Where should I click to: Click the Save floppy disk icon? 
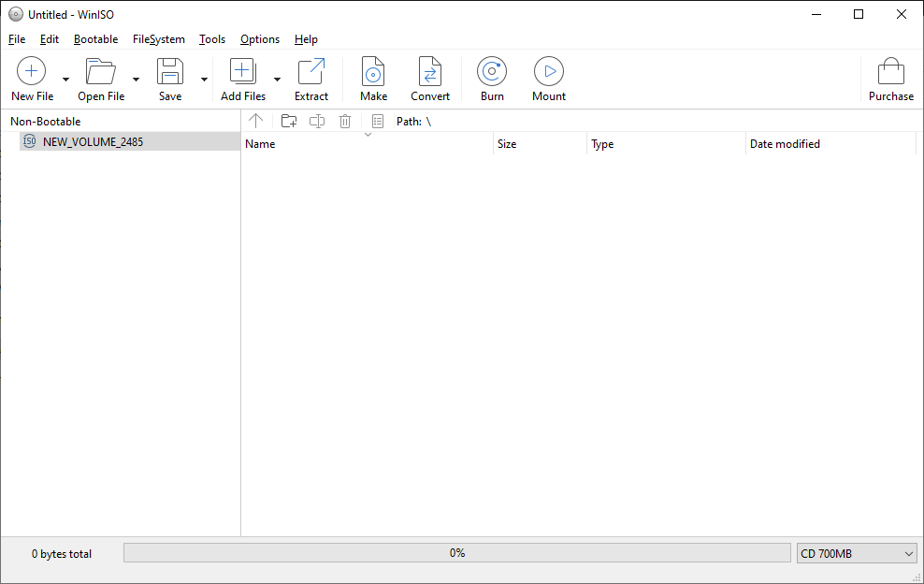coord(170,71)
